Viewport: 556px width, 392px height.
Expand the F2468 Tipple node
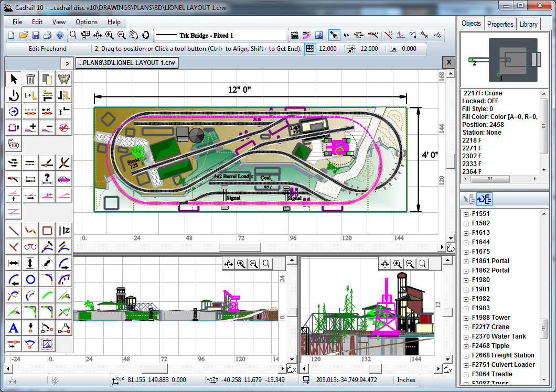tap(466, 346)
